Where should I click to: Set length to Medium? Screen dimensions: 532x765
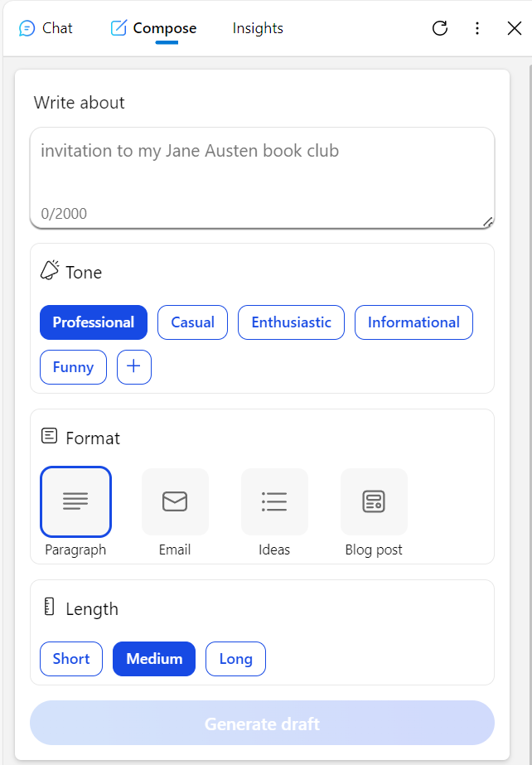(154, 659)
